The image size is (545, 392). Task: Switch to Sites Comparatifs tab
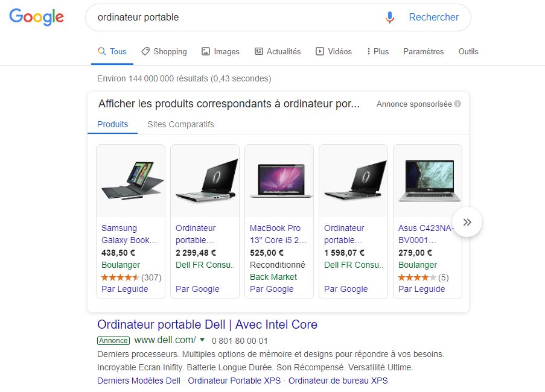click(x=180, y=124)
